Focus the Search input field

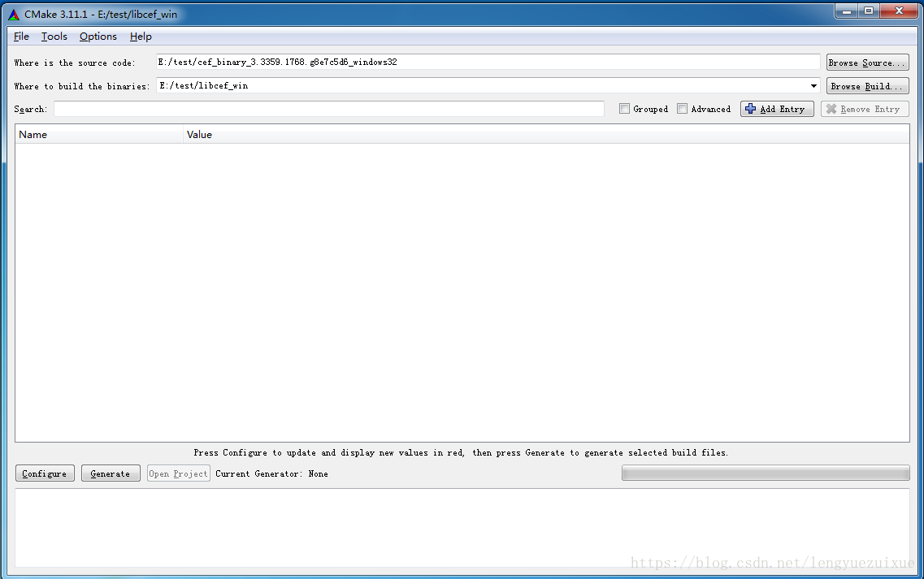click(329, 109)
